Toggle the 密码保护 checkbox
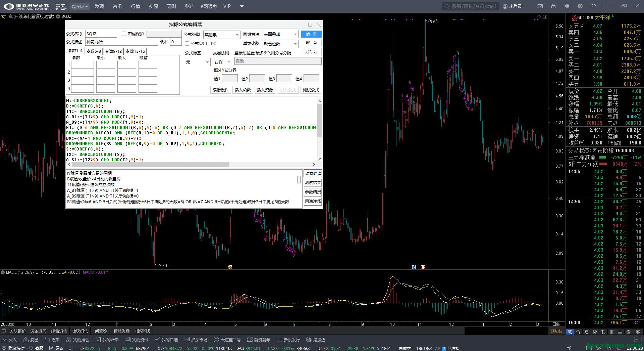This screenshot has width=644, height=351. 124,34
